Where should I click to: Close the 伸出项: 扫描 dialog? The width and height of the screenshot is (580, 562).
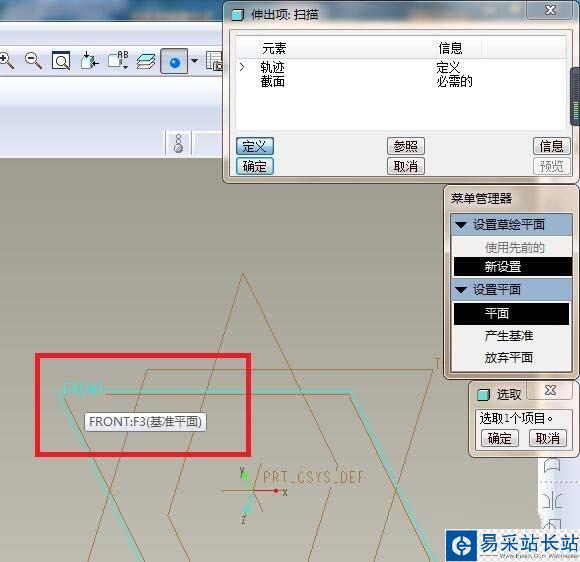point(550,10)
